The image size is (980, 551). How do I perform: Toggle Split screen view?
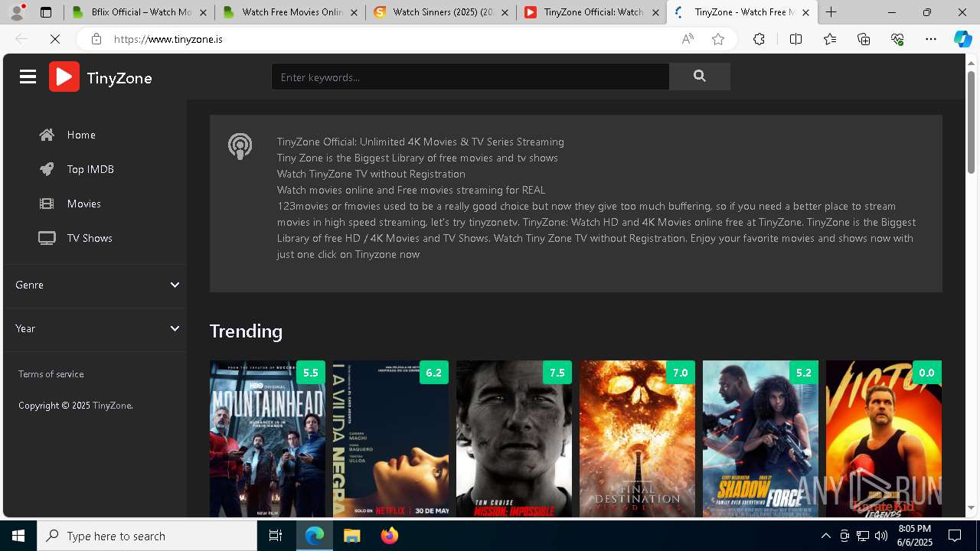tap(795, 39)
